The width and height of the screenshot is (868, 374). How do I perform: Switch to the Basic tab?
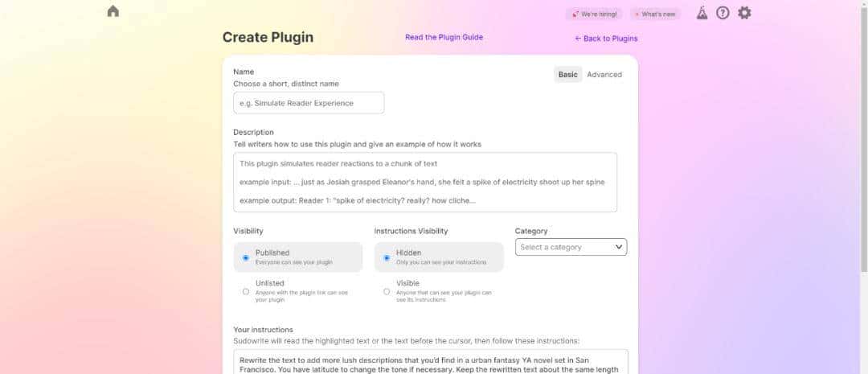tap(567, 75)
